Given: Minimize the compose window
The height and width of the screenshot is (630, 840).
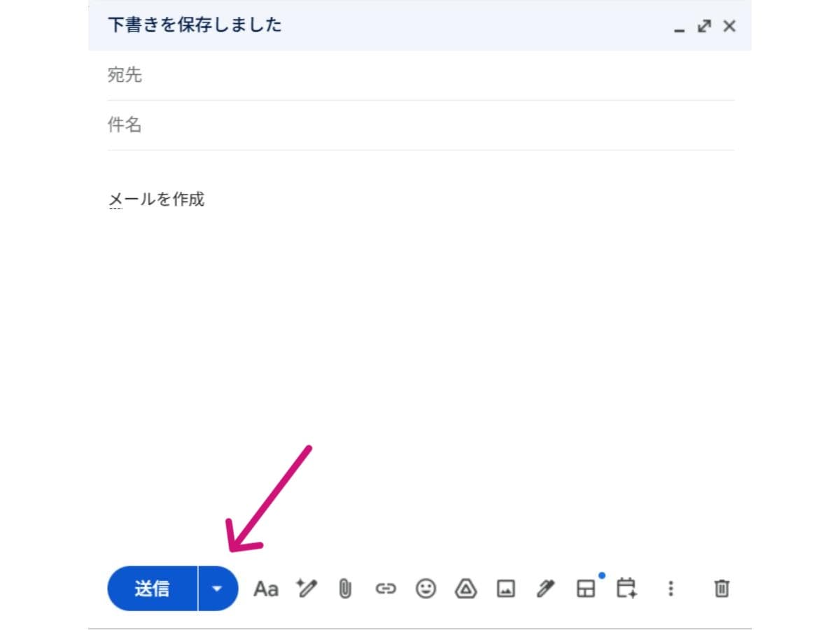Looking at the screenshot, I should tap(678, 28).
